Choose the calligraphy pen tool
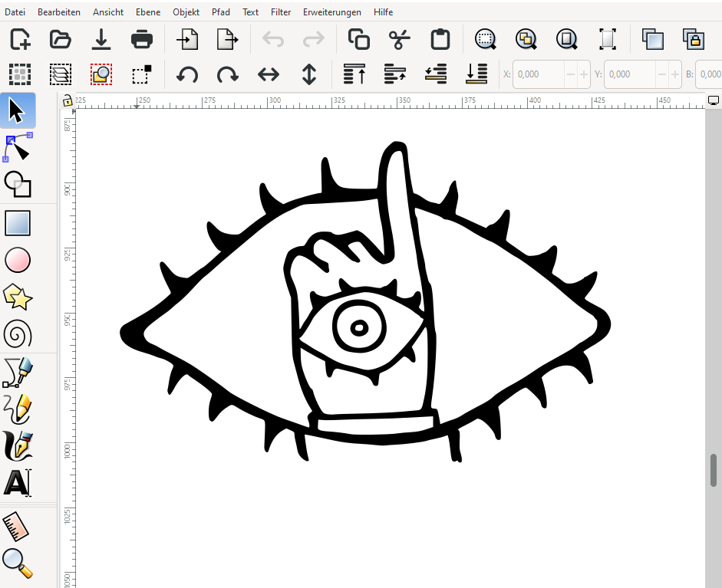Image resolution: width=722 pixels, height=588 pixels. 17,445
